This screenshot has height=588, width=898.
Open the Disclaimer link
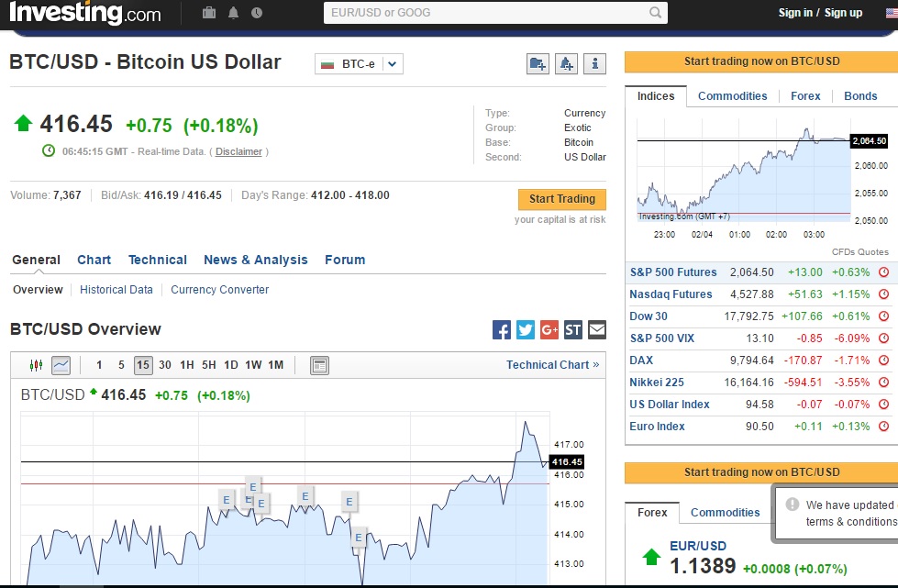tap(238, 151)
